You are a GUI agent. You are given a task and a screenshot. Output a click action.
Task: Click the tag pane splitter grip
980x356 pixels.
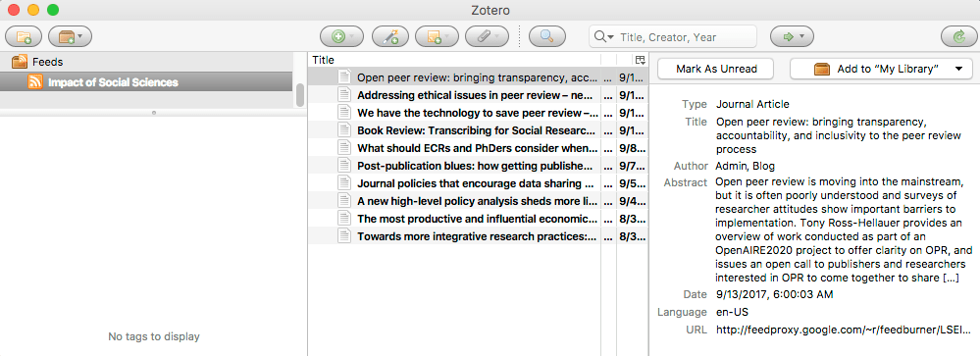(154, 113)
